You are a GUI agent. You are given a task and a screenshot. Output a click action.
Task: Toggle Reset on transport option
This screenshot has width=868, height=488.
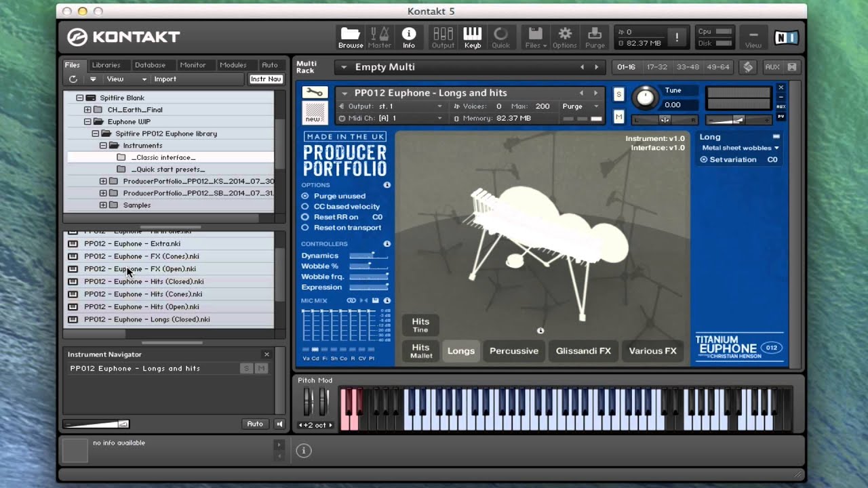[x=304, y=228]
